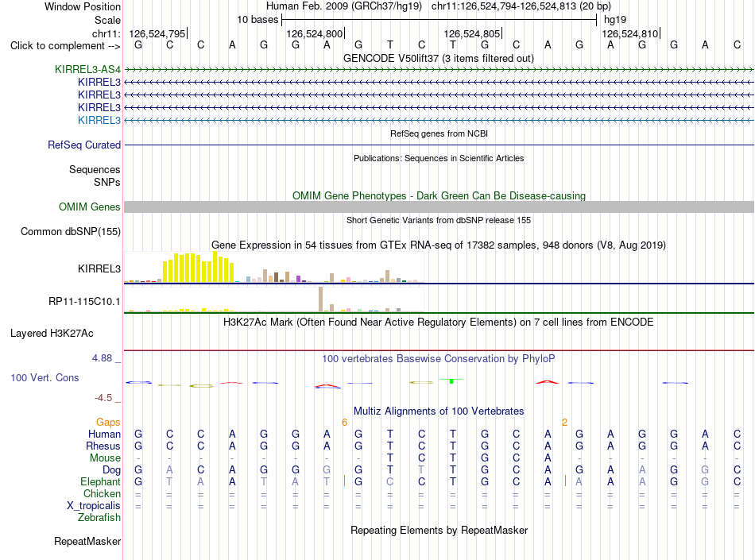Click the orange Gaps row label

point(108,423)
